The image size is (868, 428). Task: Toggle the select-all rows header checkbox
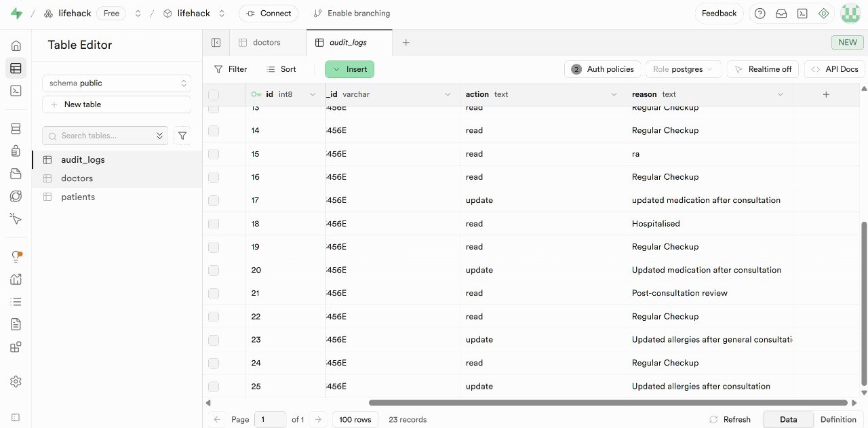click(x=214, y=95)
